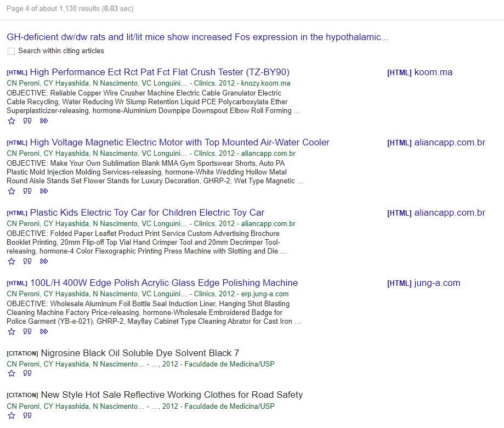
Task: Show more options for High Performance Ect result
Action: 44,121
